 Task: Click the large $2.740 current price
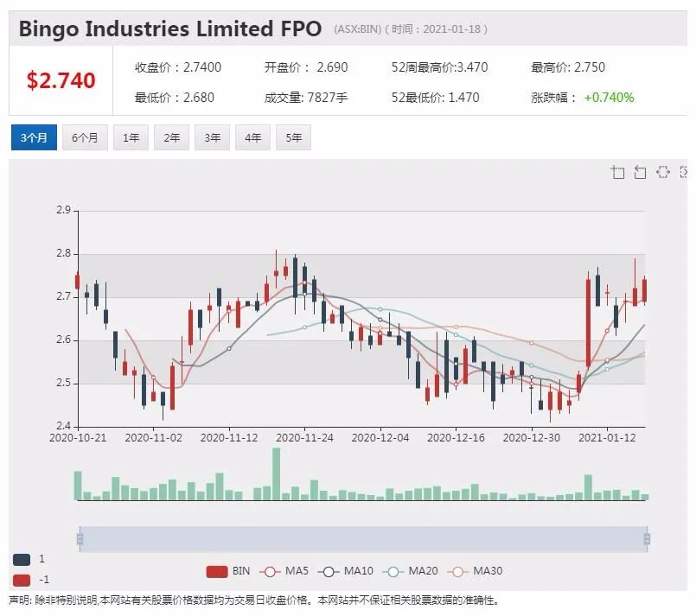(61, 80)
